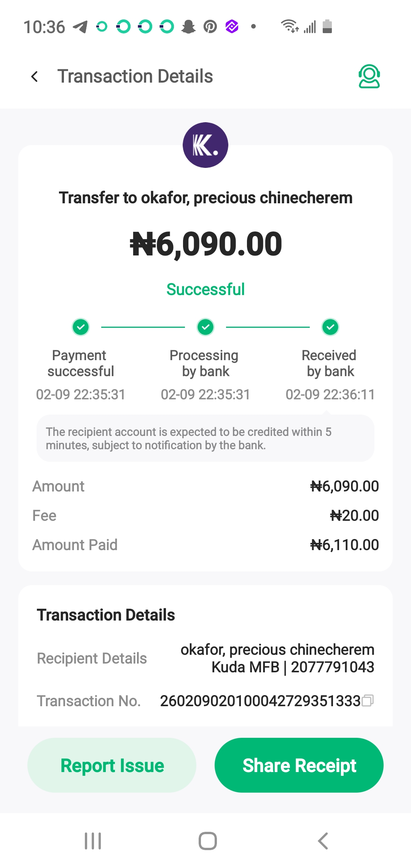Tap the Kuda bank logo
411x868 pixels.
(205, 145)
